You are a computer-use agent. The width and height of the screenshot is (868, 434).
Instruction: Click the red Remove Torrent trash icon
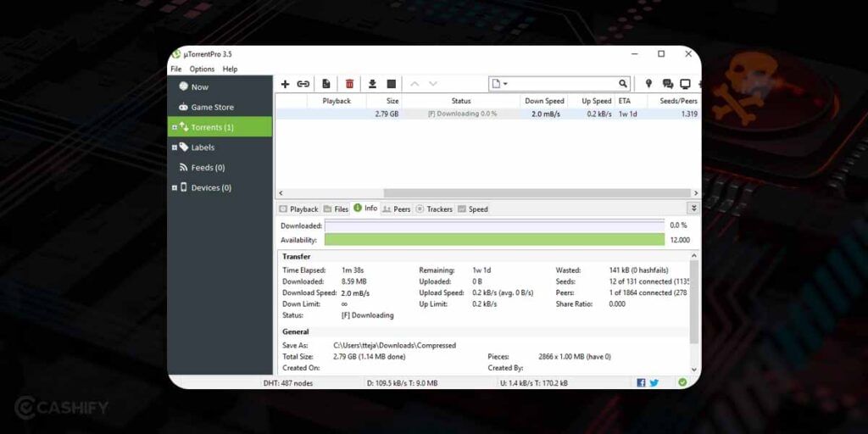click(x=349, y=84)
